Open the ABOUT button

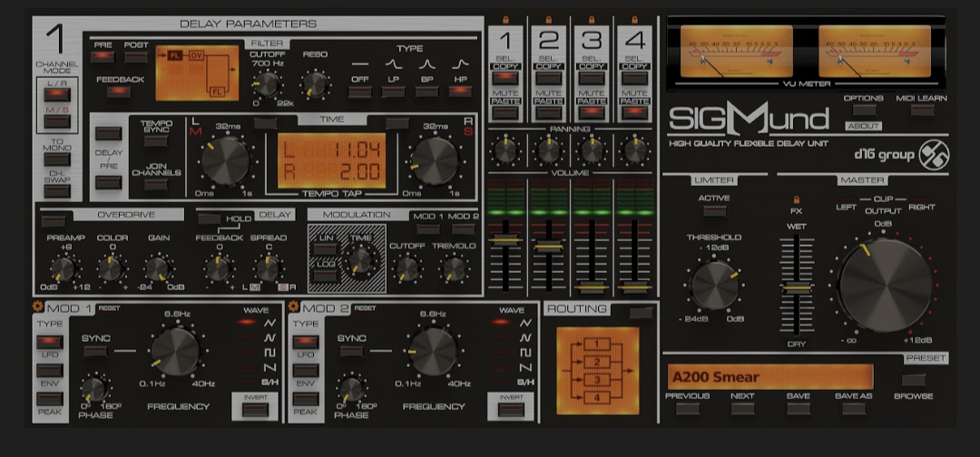(x=863, y=125)
